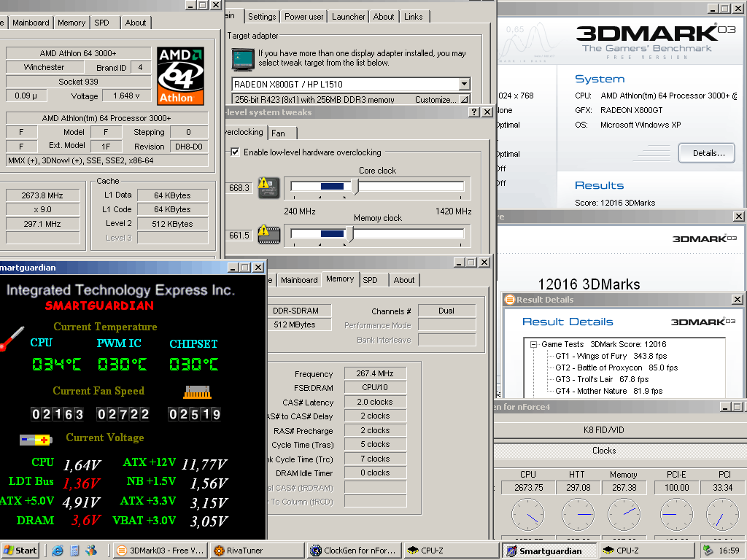Click the PCI-E clock gauge dial in ClockGen
The image size is (747, 560).
coord(676,514)
